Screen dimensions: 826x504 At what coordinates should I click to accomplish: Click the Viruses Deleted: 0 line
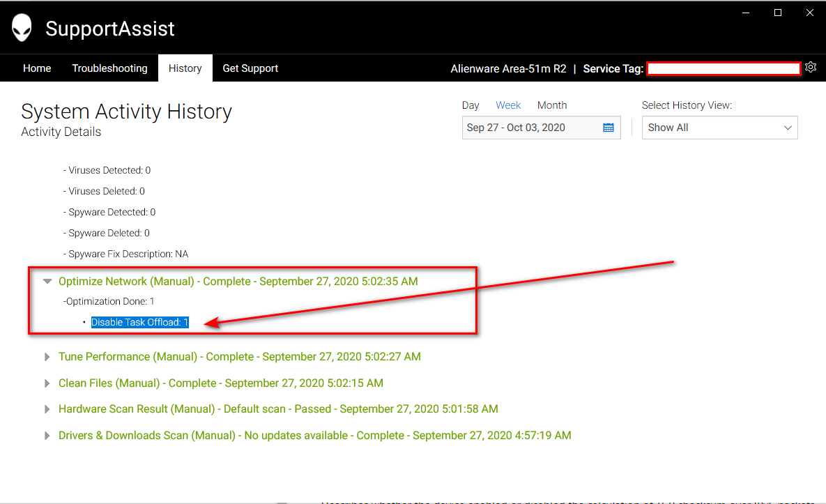coord(104,191)
